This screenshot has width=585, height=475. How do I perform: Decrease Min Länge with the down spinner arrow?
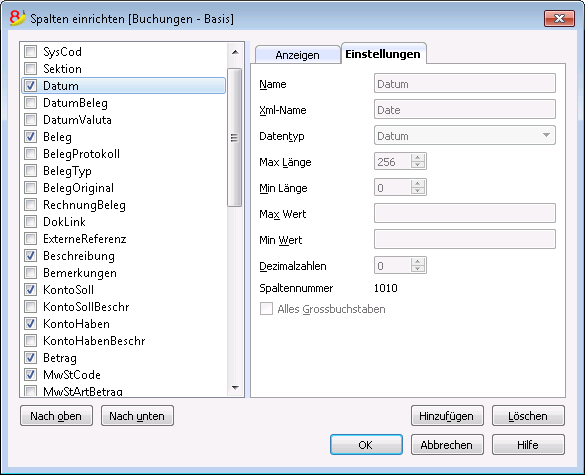click(418, 191)
